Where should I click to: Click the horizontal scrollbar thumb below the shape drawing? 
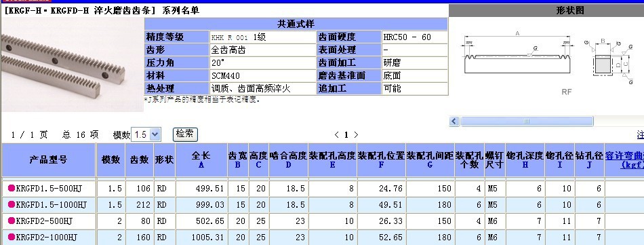coord(527,121)
